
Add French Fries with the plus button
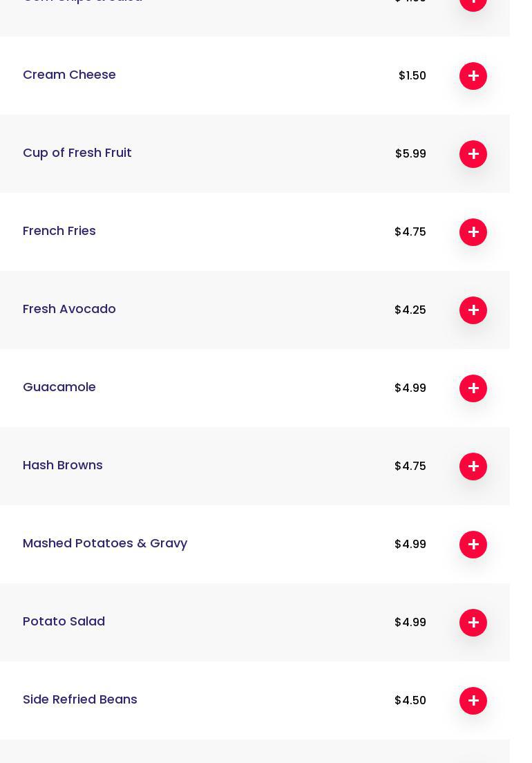[473, 232]
